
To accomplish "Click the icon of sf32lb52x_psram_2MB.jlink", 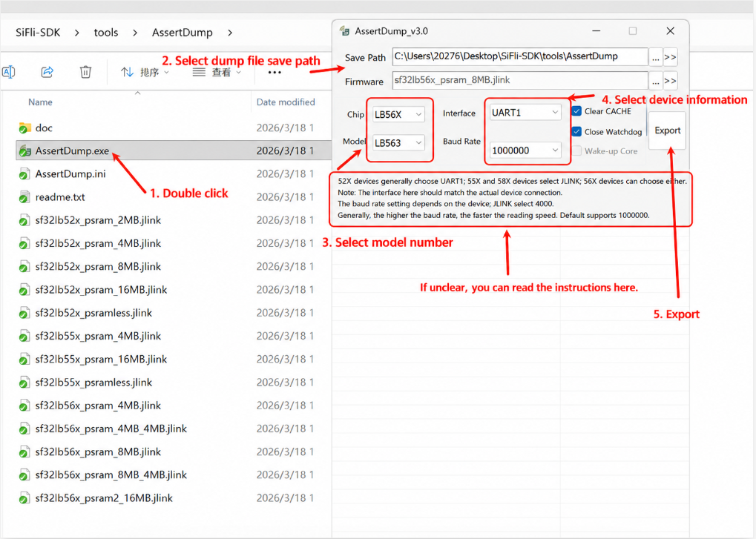I will (x=24, y=220).
